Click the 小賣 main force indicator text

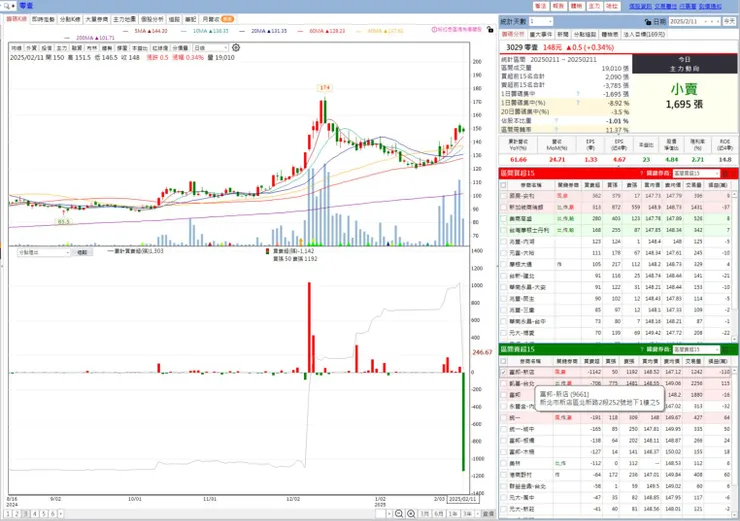684,89
